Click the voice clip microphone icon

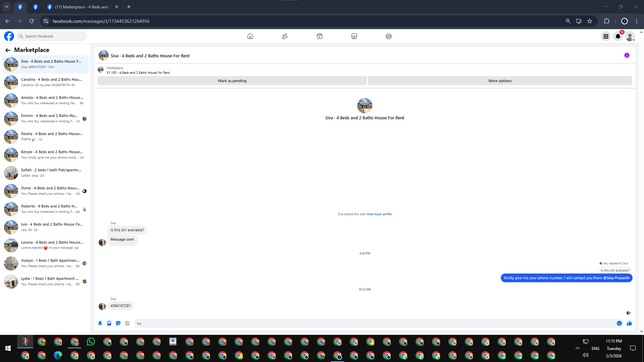tap(100, 323)
